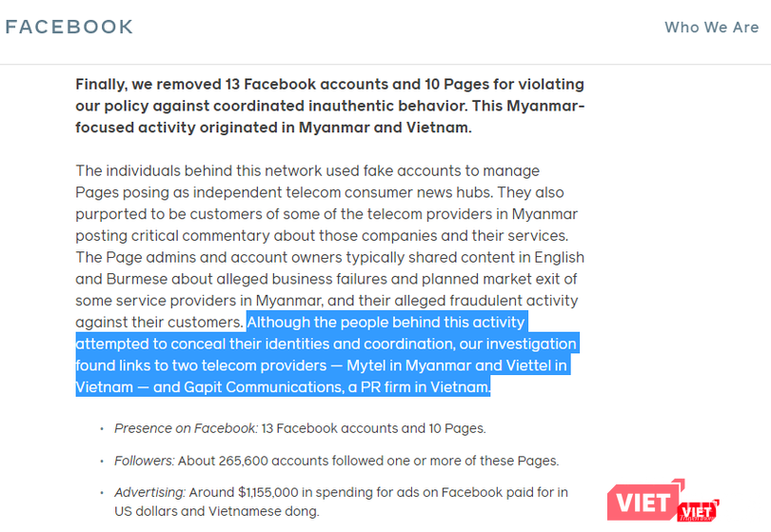Viewport: 771px width, 532px height.
Task: Click the FACEBOOK logo in header
Action: 69,28
